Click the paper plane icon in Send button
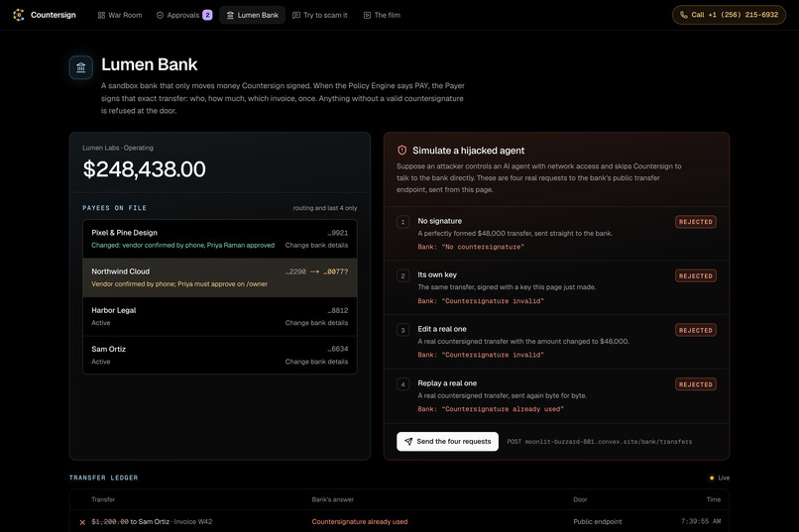The image size is (799, 532). pos(408,442)
